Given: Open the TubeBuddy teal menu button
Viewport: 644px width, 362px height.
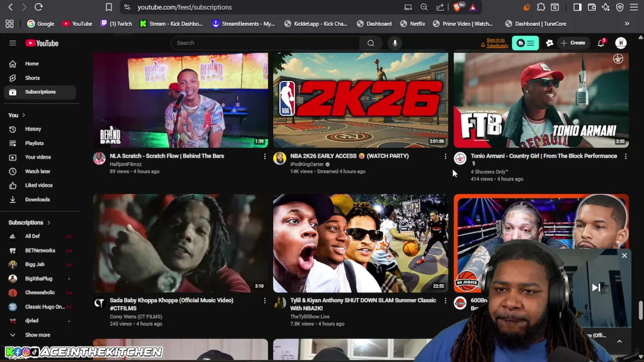Looking at the screenshot, I should 525,43.
